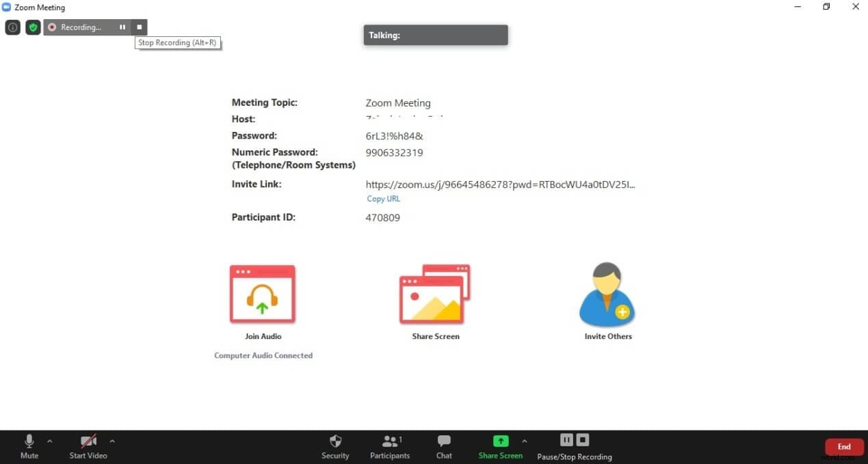Start your video
Screen dimensions: 868x464
(88, 446)
